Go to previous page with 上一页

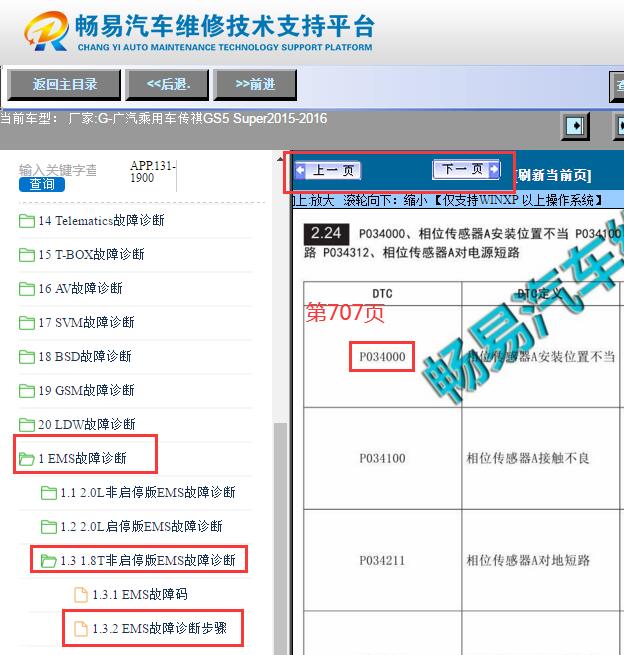(x=327, y=170)
